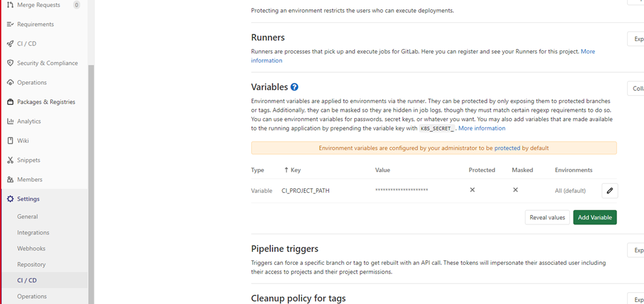Click the Packages & Registries icon
Image resolution: width=644 pixels, height=304 pixels.
[10, 102]
